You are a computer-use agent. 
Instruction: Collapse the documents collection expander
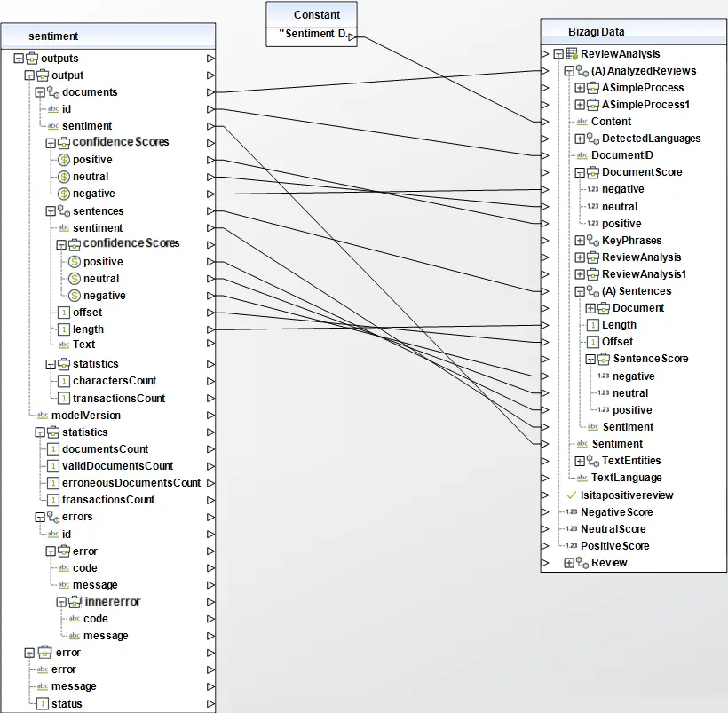coord(40,92)
